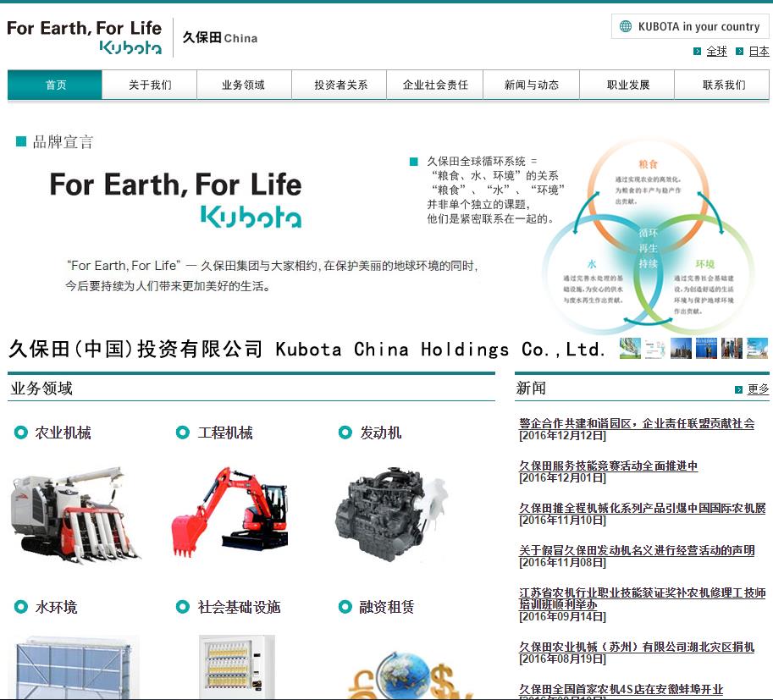Open the 发动机 business category
The height and width of the screenshot is (700, 773).
[381, 433]
